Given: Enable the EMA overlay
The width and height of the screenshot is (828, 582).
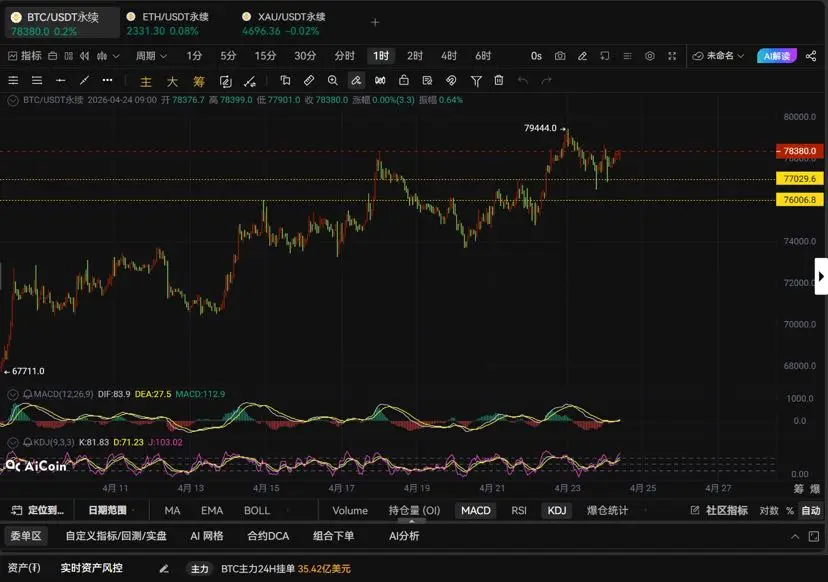Looking at the screenshot, I should tap(212, 511).
